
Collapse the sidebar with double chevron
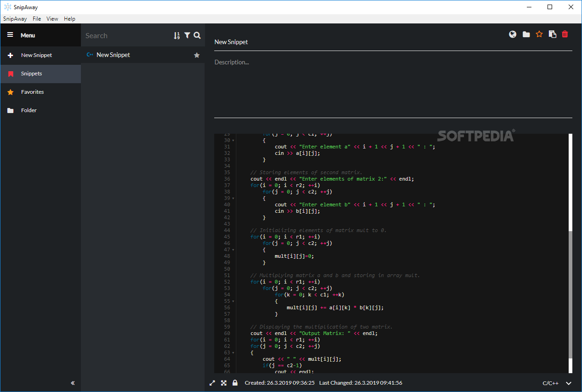pyautogui.click(x=73, y=383)
